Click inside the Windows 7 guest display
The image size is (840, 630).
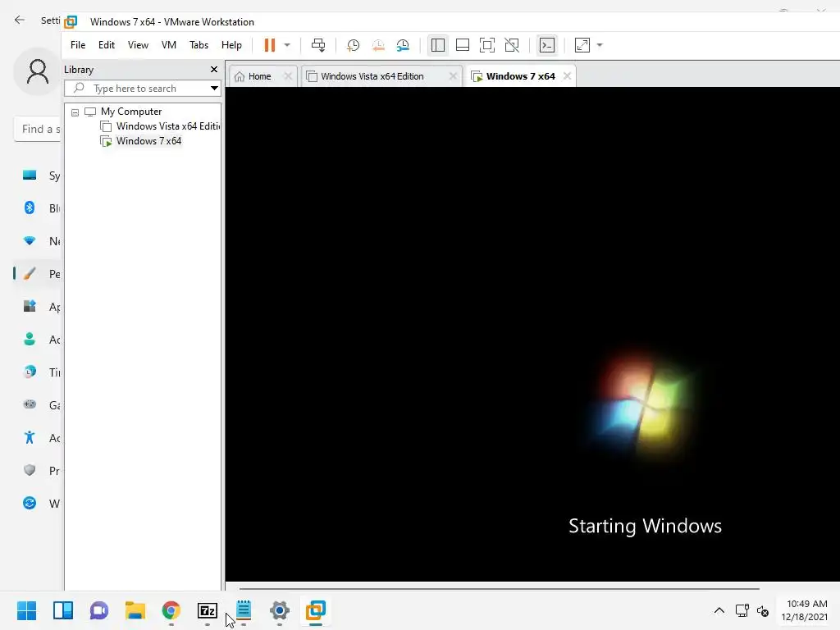[x=532, y=334]
